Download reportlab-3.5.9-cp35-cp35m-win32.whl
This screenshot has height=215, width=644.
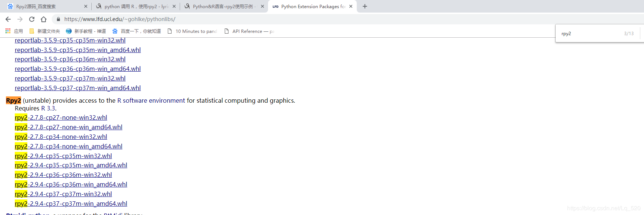70,40
